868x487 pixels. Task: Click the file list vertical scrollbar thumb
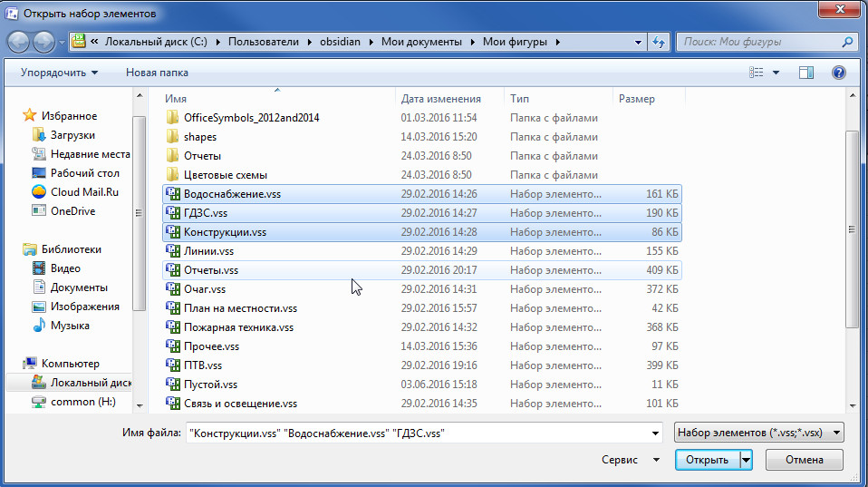tap(853, 230)
